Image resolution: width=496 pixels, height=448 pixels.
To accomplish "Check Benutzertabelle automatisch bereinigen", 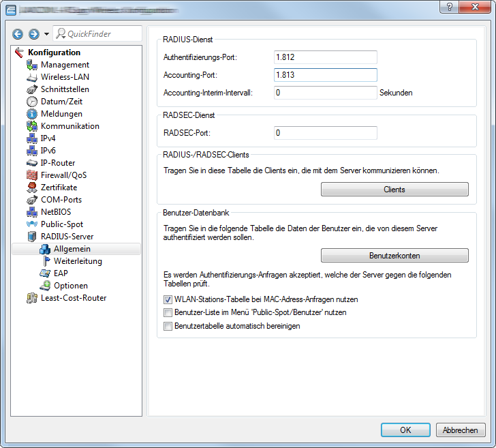I will [168, 327].
